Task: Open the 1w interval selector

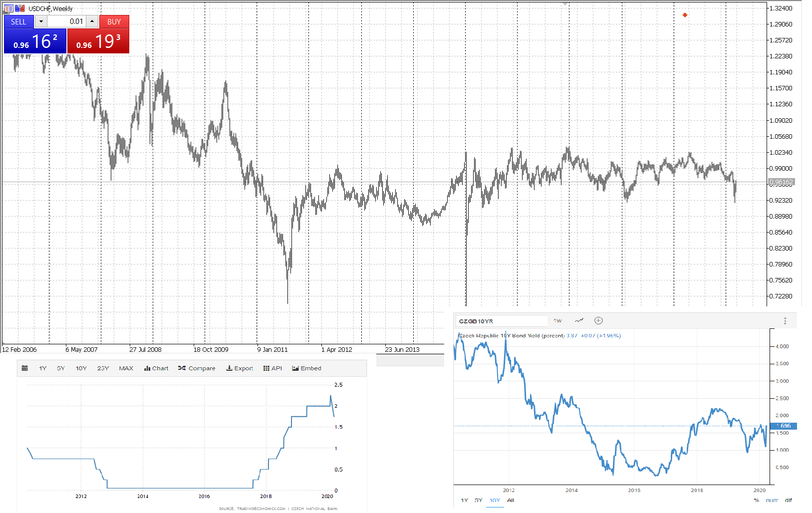Action: click(557, 321)
